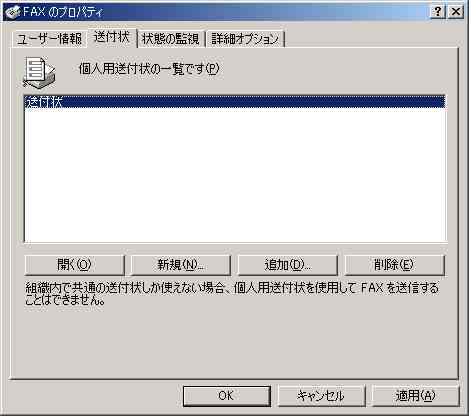Click the fax machine icon in title bar
This screenshot has width=469, height=416.
click(13, 12)
